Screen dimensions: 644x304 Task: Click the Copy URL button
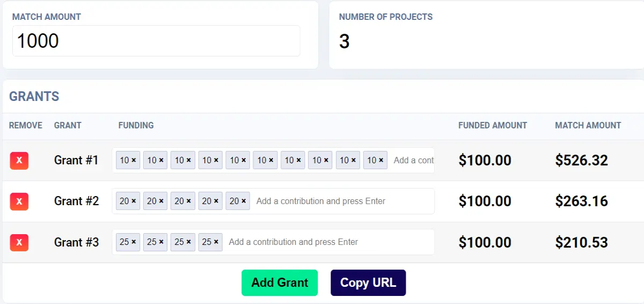tap(368, 283)
